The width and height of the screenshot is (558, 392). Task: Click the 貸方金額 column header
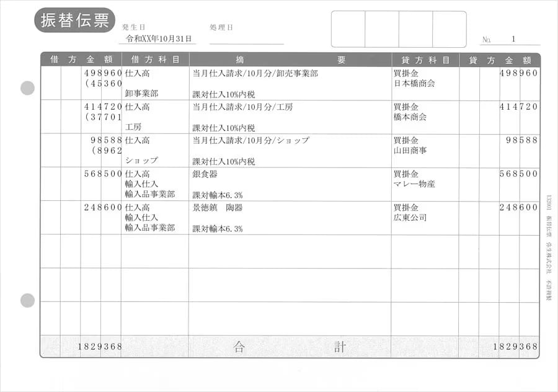click(x=500, y=60)
